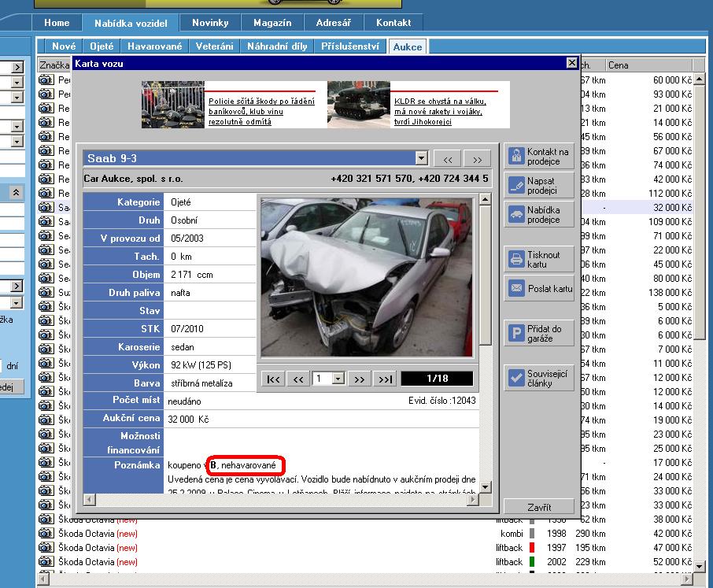Open the Nabídka vozidel tab

(131, 23)
